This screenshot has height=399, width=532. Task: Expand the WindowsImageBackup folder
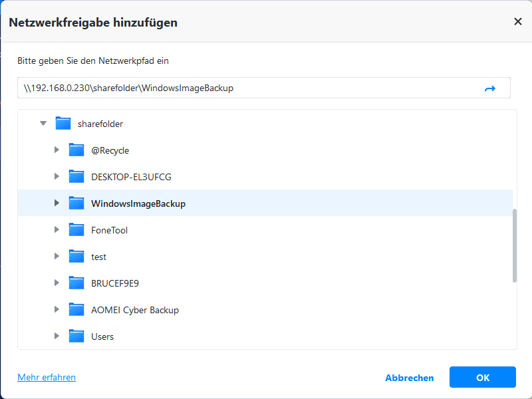click(57, 203)
